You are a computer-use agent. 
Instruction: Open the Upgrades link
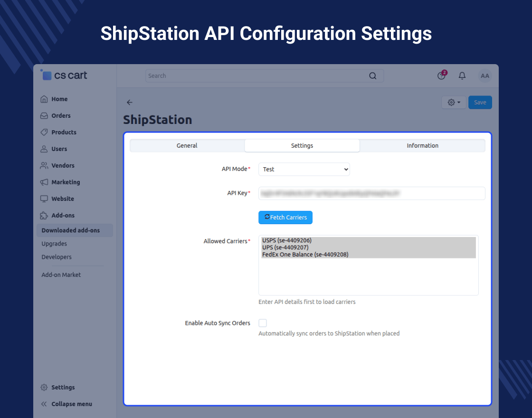[54, 244]
